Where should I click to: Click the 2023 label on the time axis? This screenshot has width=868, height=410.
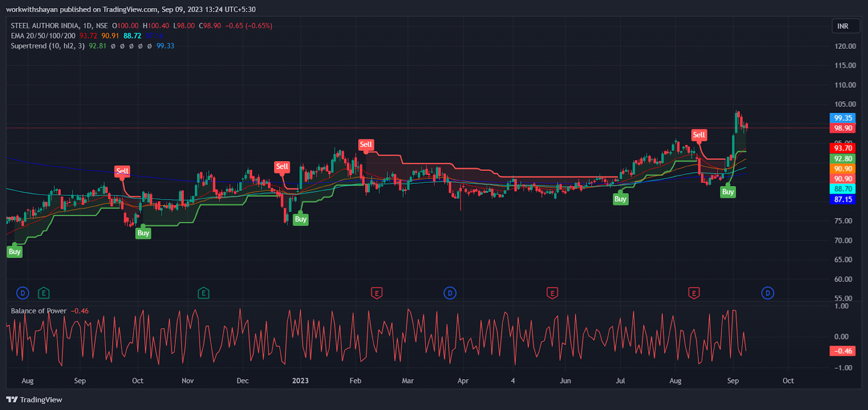(300, 381)
